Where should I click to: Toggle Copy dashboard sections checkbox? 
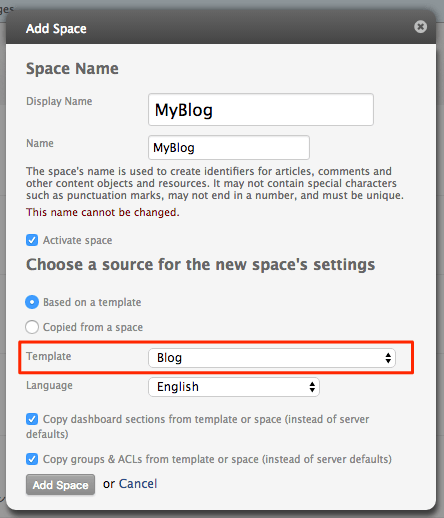[x=32, y=419]
